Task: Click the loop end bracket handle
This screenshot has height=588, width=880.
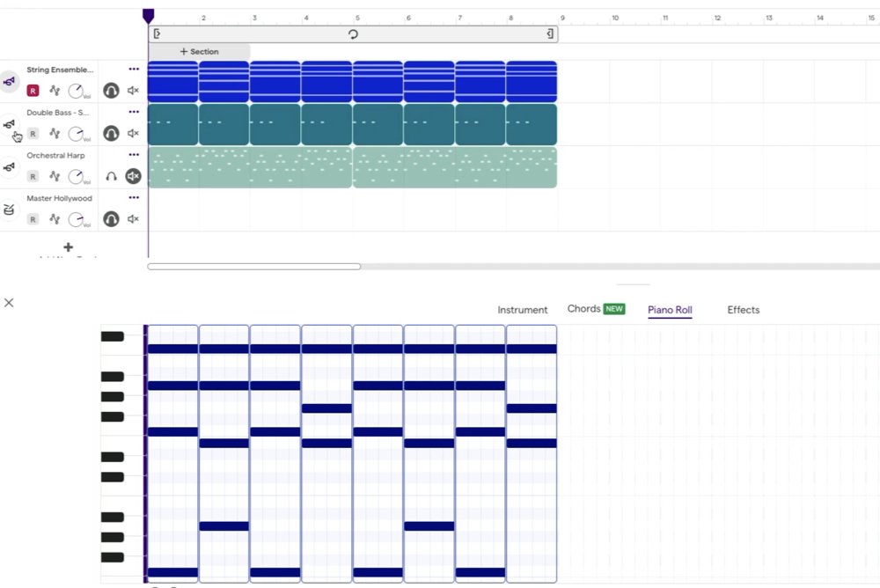Action: click(550, 33)
